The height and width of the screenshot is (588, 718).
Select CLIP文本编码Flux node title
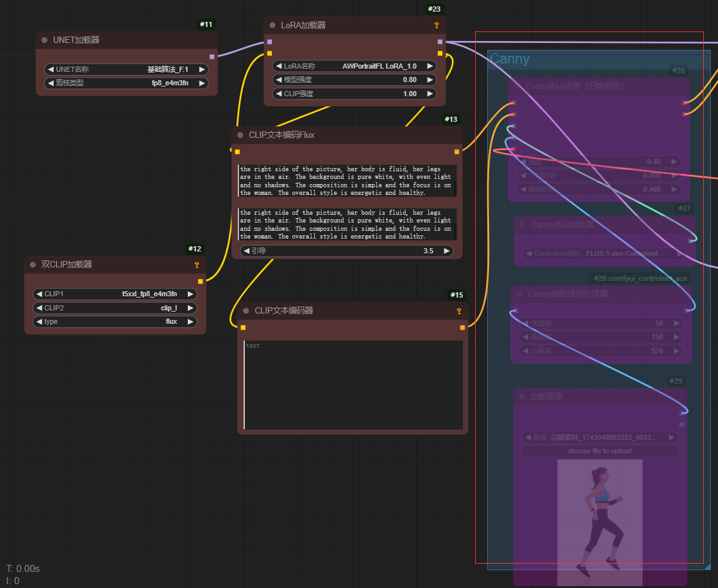point(281,135)
